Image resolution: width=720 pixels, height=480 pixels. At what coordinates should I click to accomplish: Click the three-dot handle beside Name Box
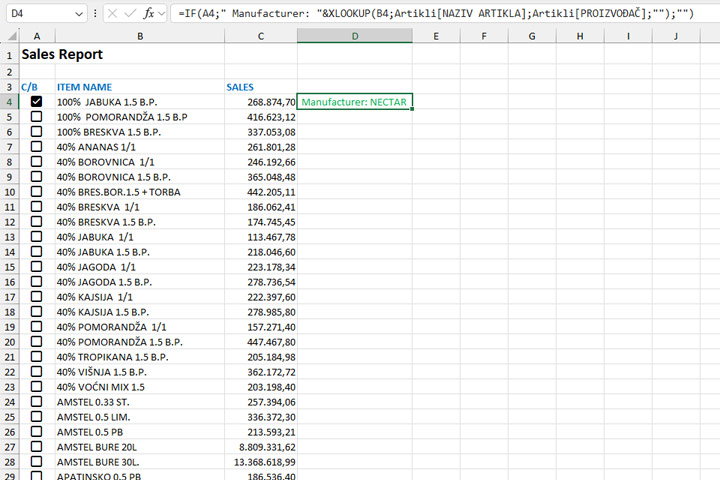[x=95, y=14]
